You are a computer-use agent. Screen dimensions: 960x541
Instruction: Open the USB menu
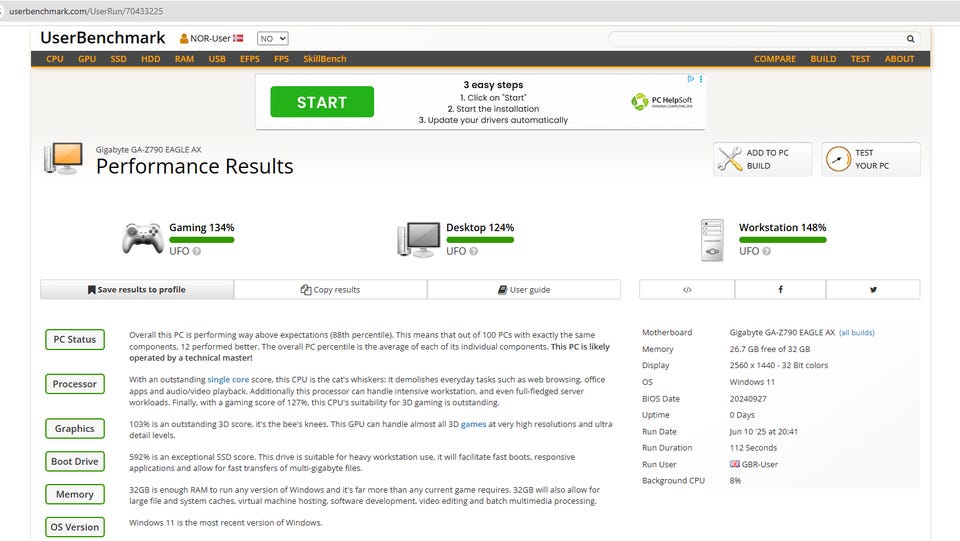[x=217, y=59]
